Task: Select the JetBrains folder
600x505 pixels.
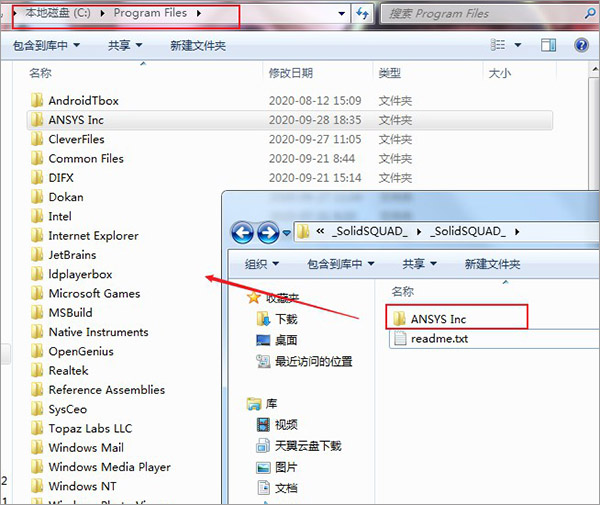Action: pos(64,255)
